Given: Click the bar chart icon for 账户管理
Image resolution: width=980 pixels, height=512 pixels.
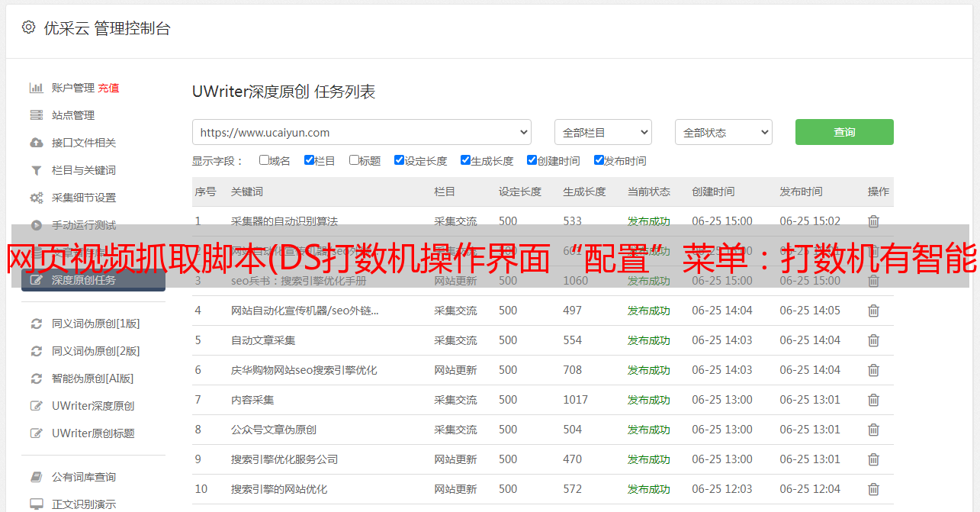Looking at the screenshot, I should coord(36,88).
